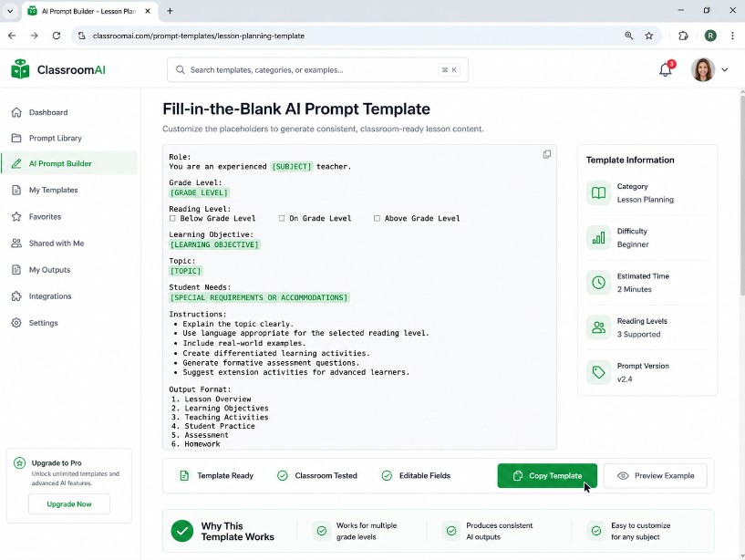Click the Reading Levels people icon
745x560 pixels.
coord(598,327)
